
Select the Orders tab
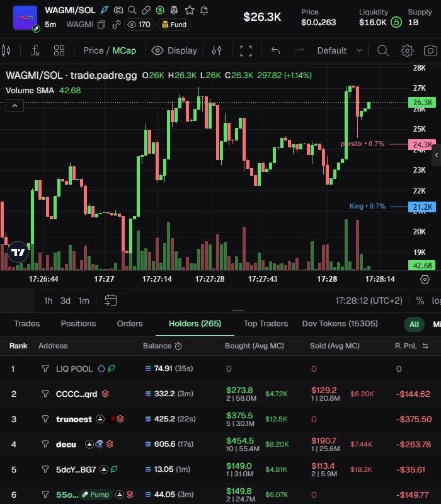[130, 323]
